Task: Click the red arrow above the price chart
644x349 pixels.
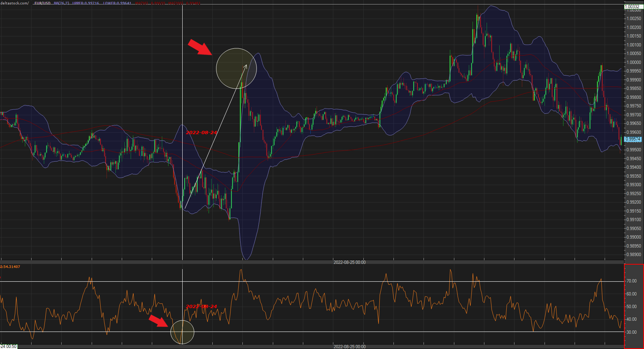Action: pos(200,47)
